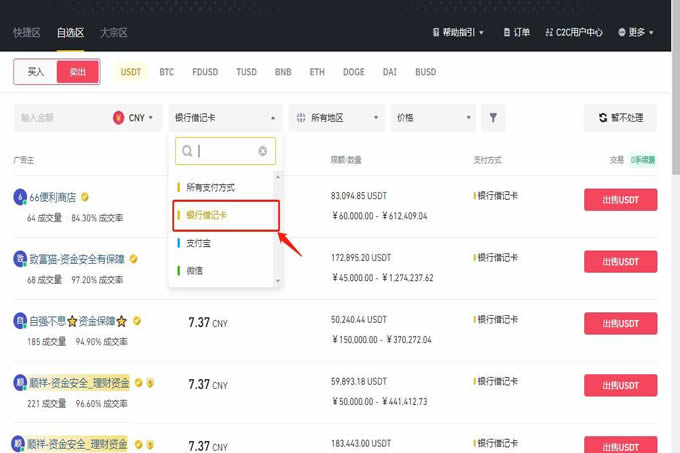Open 所有地区 region dropdown
Screen dimensions: 680x453
[x=337, y=117]
